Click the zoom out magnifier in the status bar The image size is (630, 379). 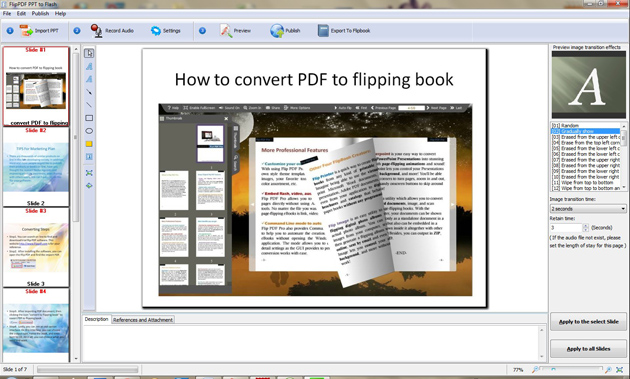click(x=535, y=369)
